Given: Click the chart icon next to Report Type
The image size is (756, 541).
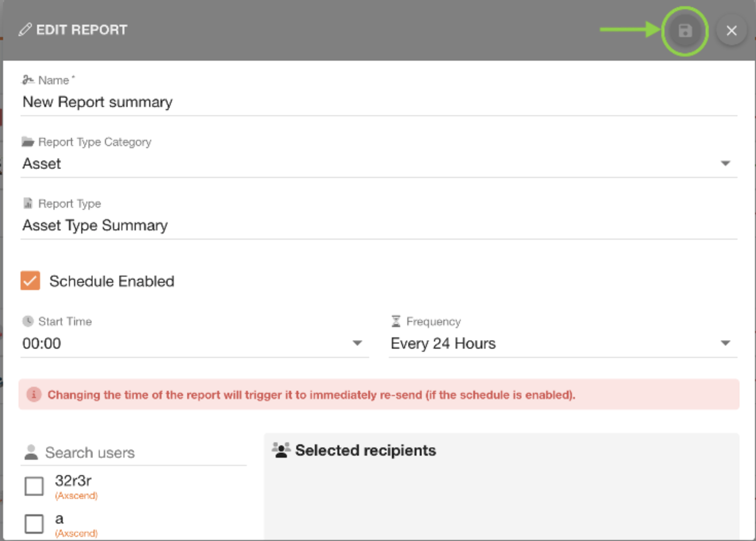Looking at the screenshot, I should (28, 203).
